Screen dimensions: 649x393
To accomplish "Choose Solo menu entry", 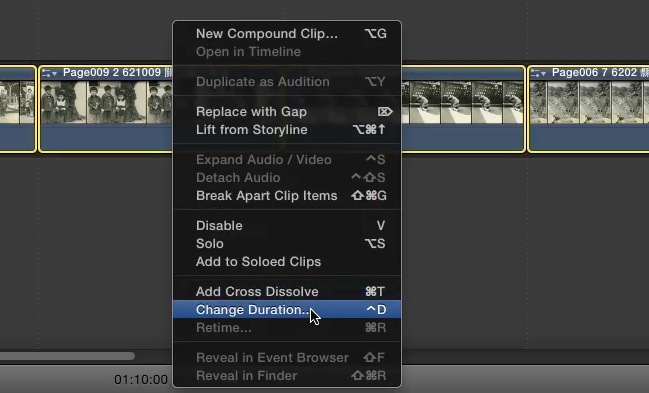I will click(287, 244).
